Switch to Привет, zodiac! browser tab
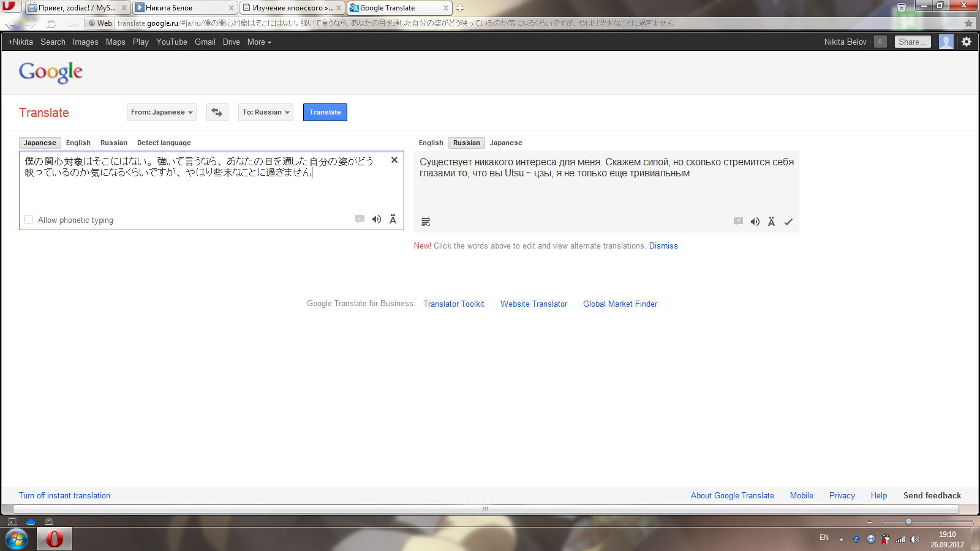Viewport: 980px width, 551px height. [x=77, y=8]
